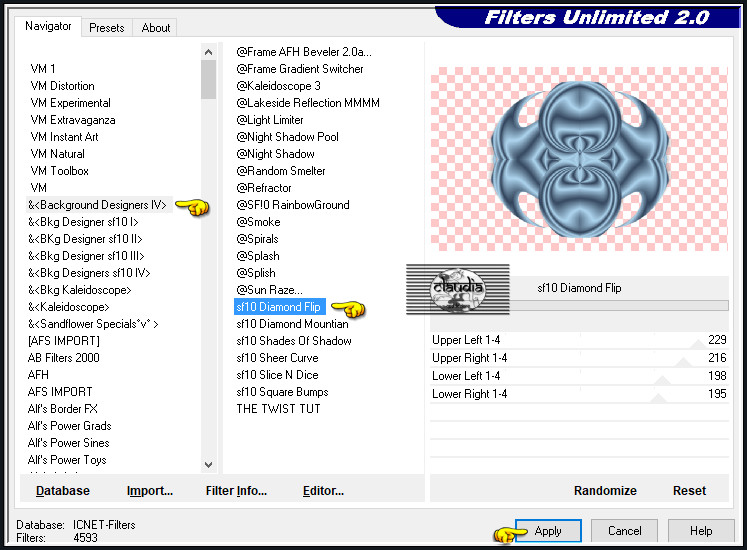Select the AFH category

click(x=38, y=375)
